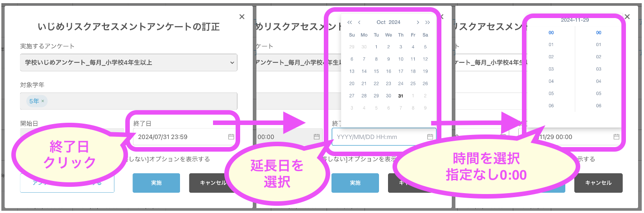Close the アンケートの訂正 dialog in left panel
The height and width of the screenshot is (213, 644).
[242, 17]
